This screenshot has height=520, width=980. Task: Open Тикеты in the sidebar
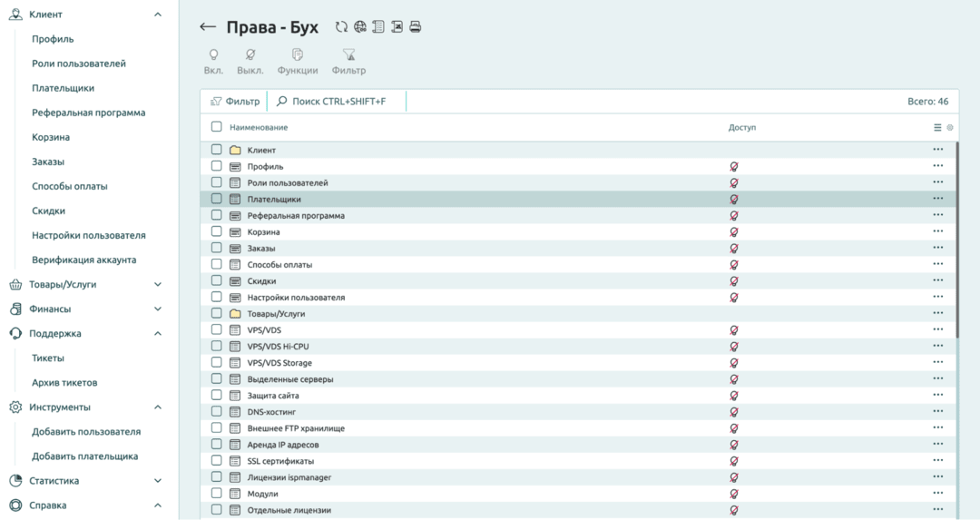click(x=48, y=358)
